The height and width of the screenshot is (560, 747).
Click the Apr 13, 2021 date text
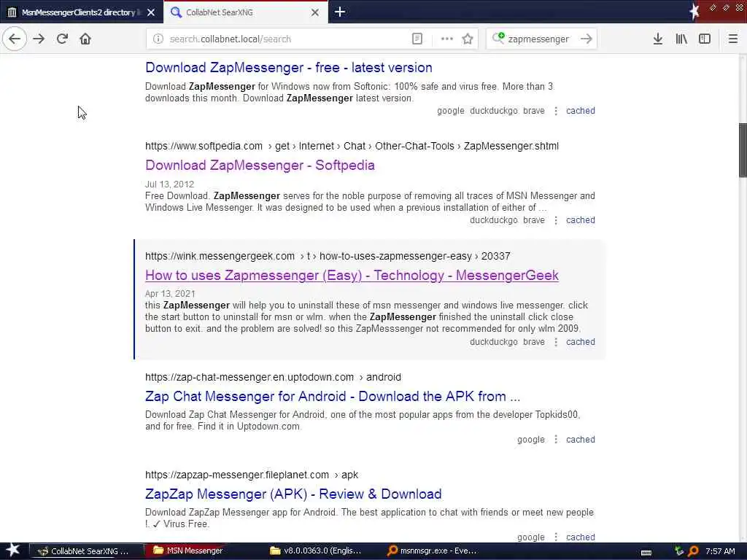tap(170, 294)
